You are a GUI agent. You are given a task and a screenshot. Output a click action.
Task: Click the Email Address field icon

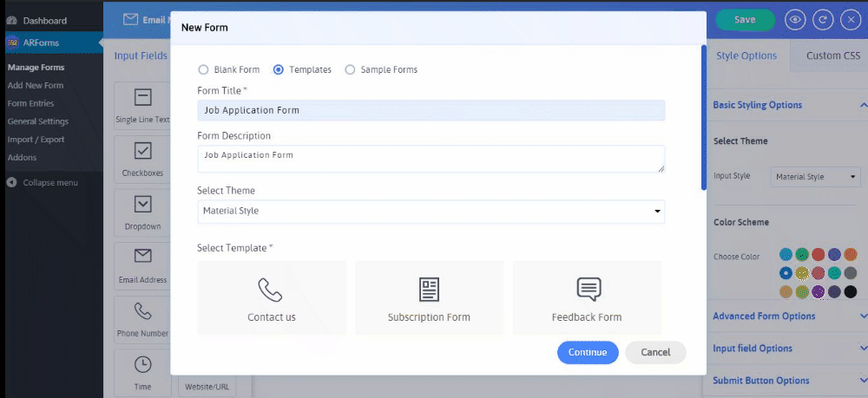click(x=142, y=257)
